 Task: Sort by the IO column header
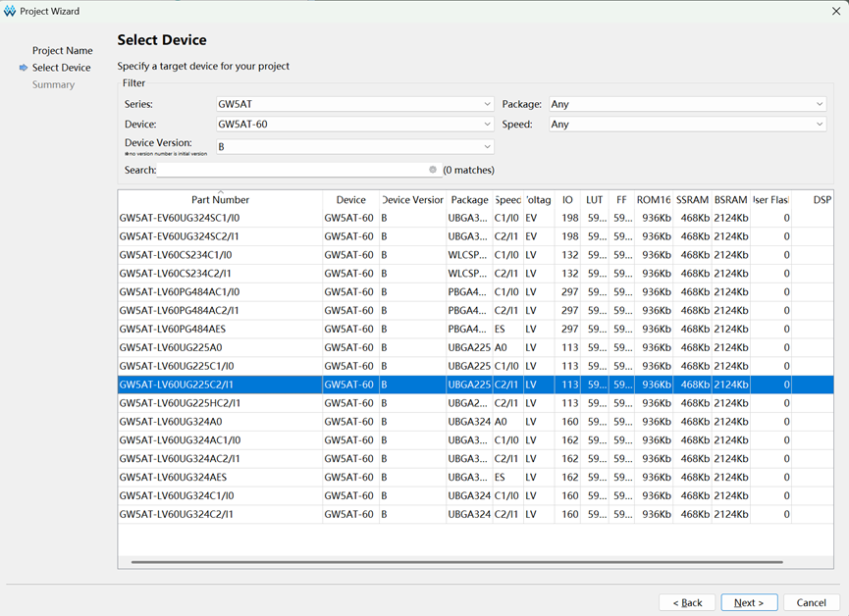[x=567, y=200]
